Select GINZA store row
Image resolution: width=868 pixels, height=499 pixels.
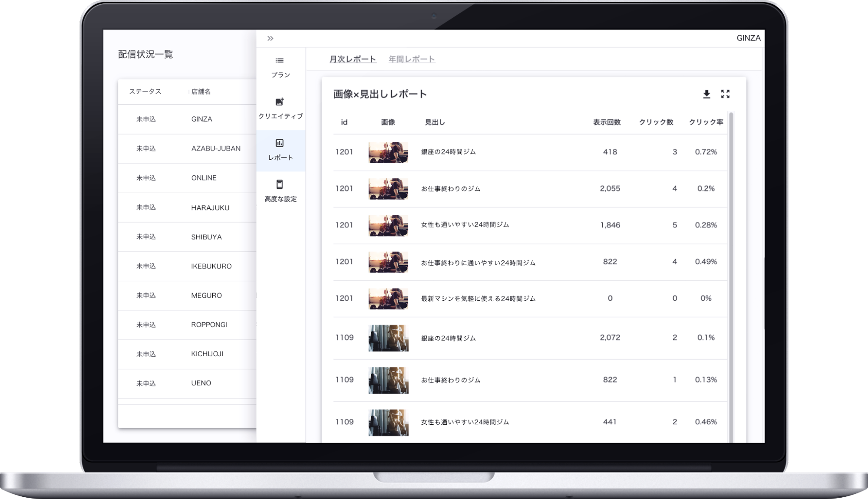(201, 119)
